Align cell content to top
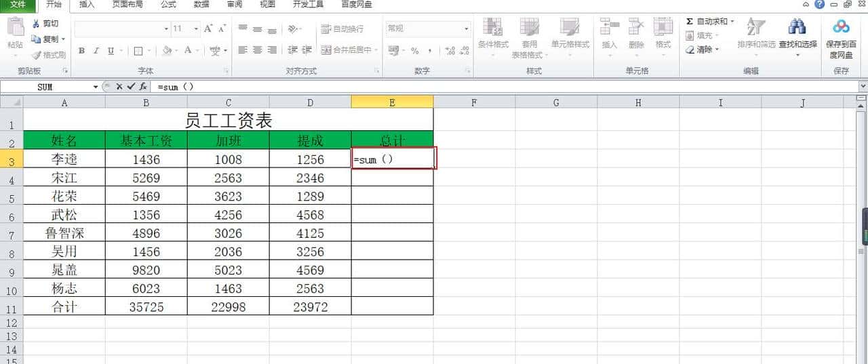The width and height of the screenshot is (868, 364). click(x=243, y=28)
